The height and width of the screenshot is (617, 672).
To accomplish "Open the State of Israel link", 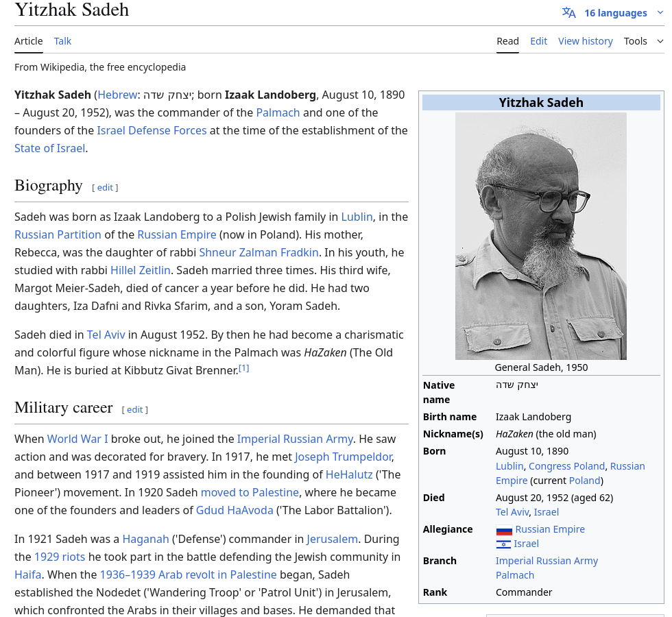I will 49,148.
